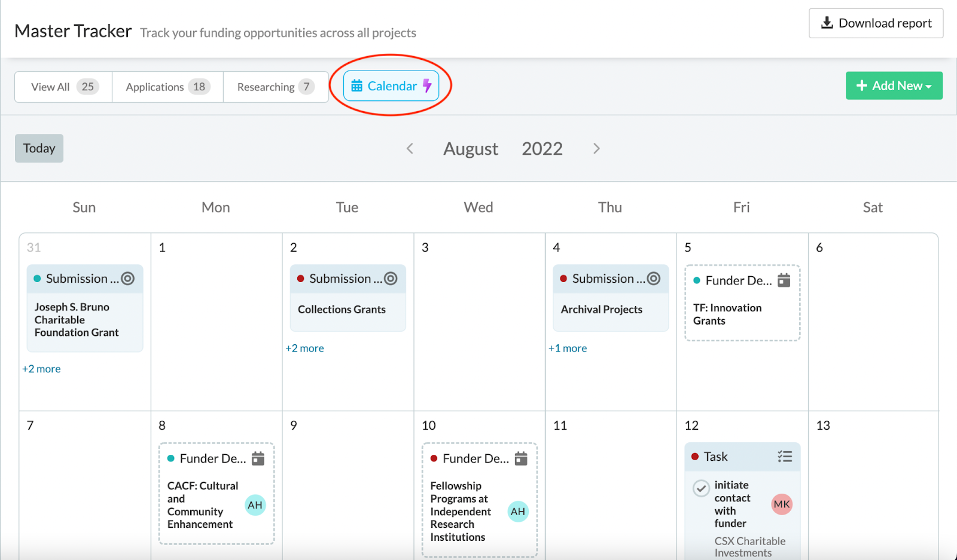Screen dimensions: 957x560
Task: Mark 'initiate contact with funder' task complete
Action: click(701, 488)
